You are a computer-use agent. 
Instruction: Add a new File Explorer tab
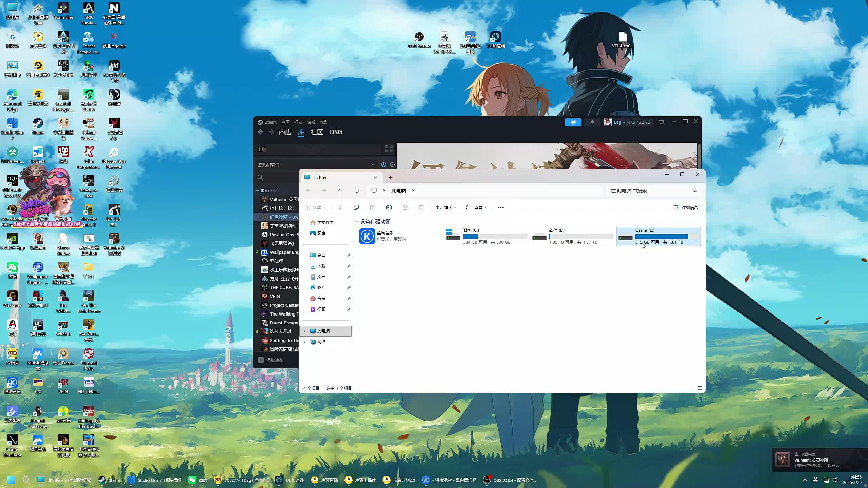[390, 177]
